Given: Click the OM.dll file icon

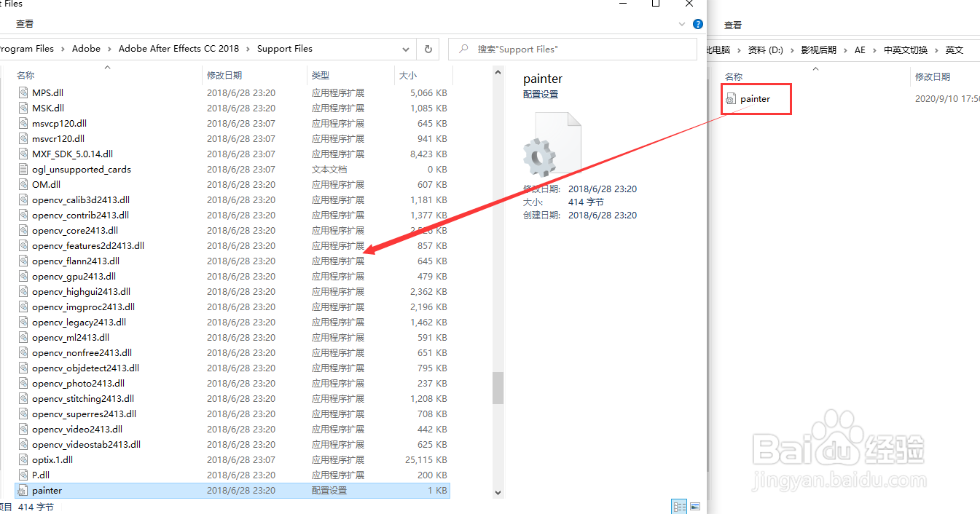Looking at the screenshot, I should click(23, 185).
